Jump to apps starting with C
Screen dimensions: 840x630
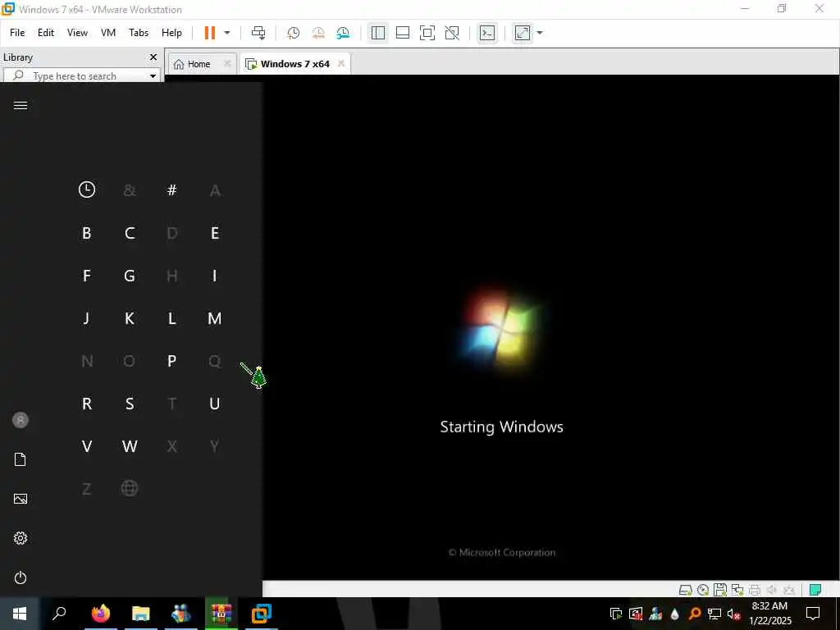coord(130,233)
